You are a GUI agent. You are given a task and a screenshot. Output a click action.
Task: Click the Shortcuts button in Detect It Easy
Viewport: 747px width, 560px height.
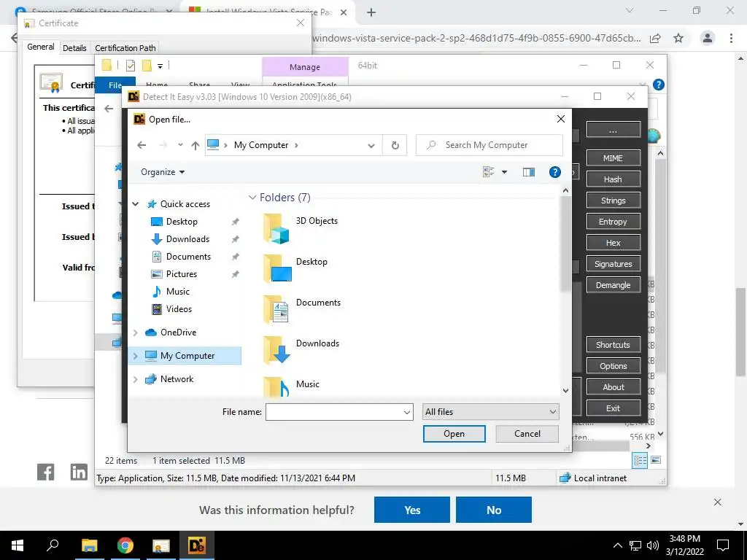(613, 345)
